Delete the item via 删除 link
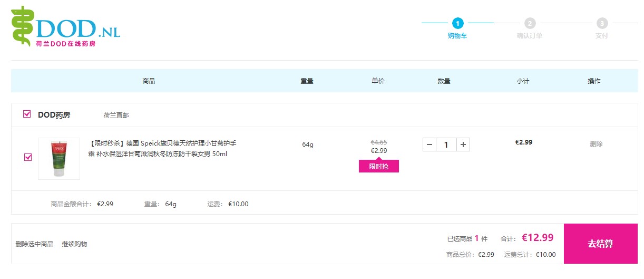Viewport: 644px width, 279px height. tap(596, 144)
